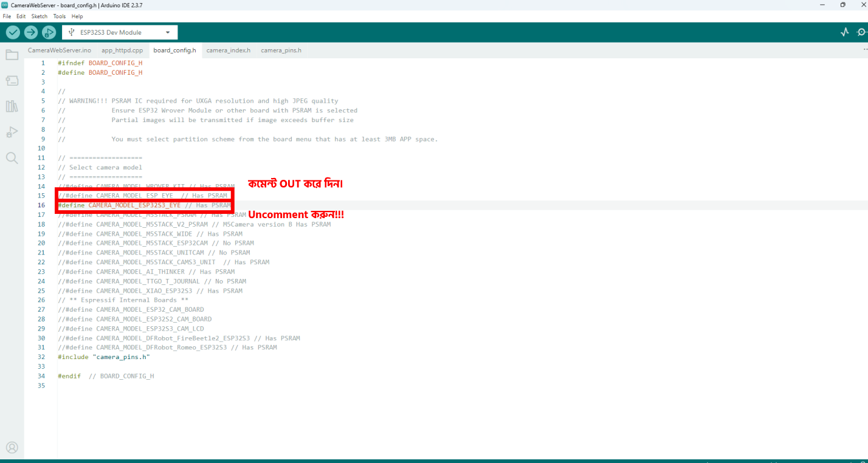Open the Serial Plotter icon

[x=844, y=32]
